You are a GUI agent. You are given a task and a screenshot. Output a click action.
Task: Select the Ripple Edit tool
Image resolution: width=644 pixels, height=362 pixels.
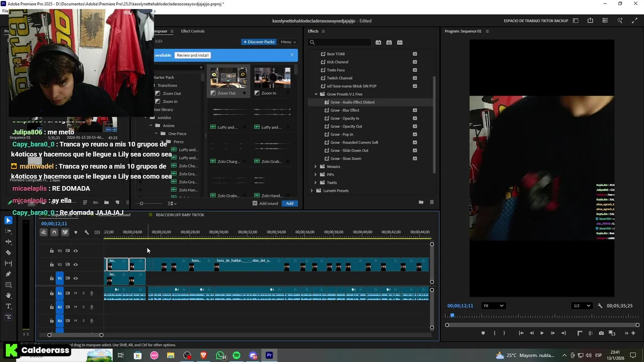tap(8, 242)
